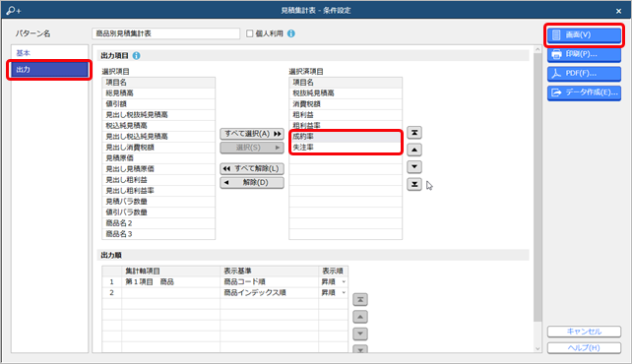Click info icon beside 出力項目 heading
632x364 pixels.
(136, 55)
